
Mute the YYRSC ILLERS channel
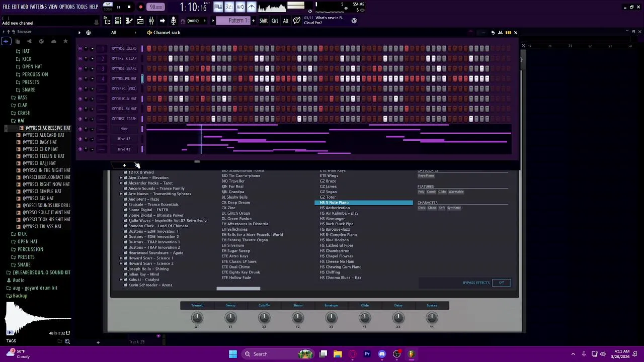[80, 48]
